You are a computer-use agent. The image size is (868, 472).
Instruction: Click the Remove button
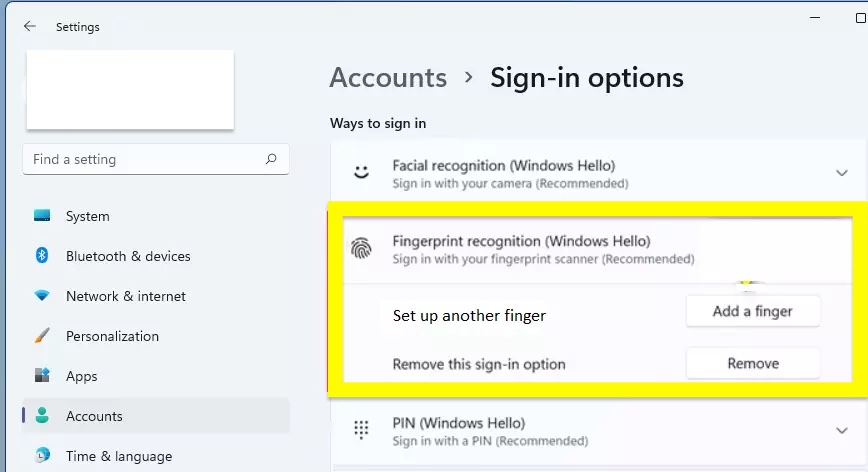point(753,363)
